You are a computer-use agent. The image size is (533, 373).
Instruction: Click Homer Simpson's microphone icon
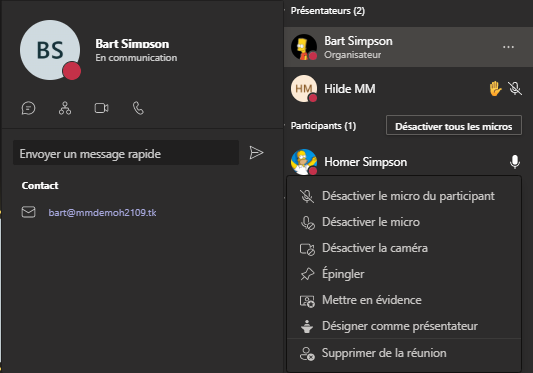pos(515,162)
